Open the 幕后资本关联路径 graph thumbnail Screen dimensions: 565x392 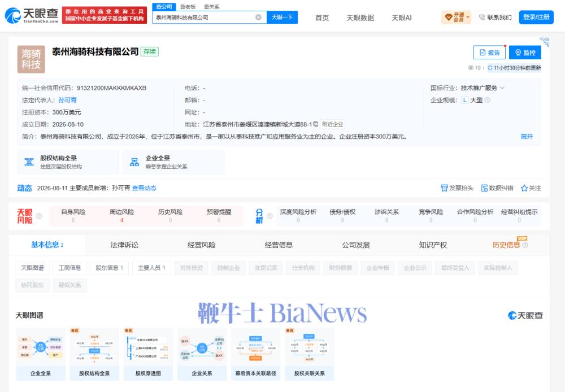(x=256, y=354)
